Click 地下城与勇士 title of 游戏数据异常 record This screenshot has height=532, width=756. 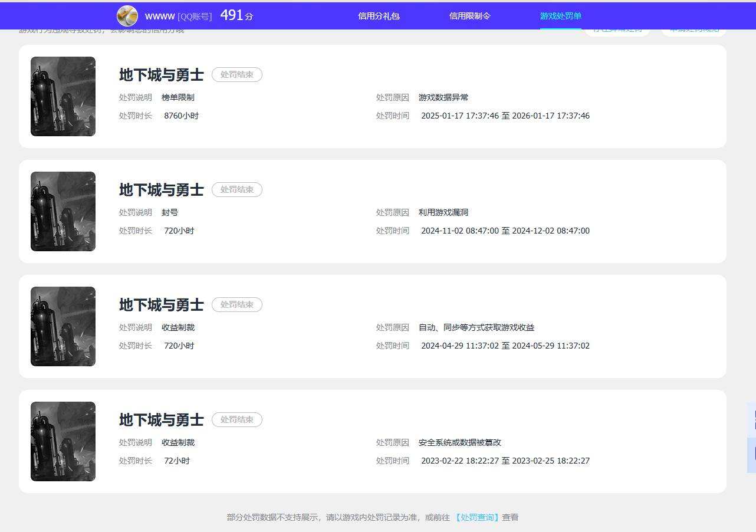pyautogui.click(x=161, y=74)
